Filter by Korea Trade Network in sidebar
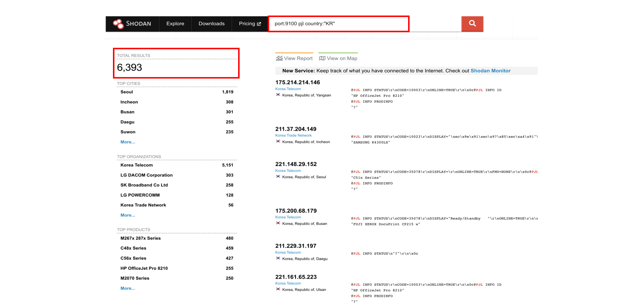Image resolution: width=644 pixels, height=308 pixels. [x=143, y=205]
